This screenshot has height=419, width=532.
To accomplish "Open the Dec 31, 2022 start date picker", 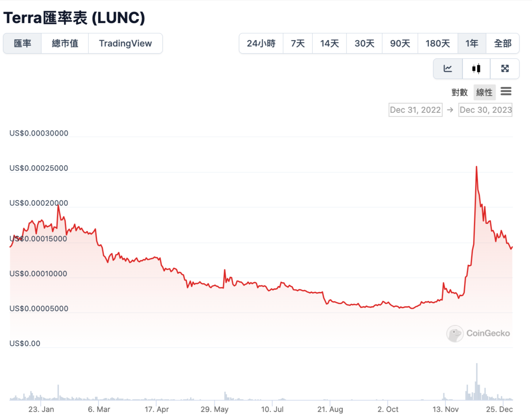I will coord(415,110).
